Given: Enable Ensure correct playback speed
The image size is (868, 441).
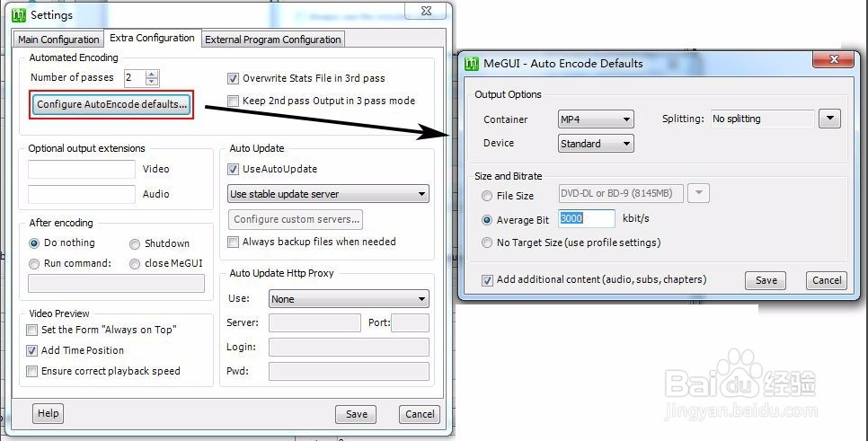Looking at the screenshot, I should [32, 371].
